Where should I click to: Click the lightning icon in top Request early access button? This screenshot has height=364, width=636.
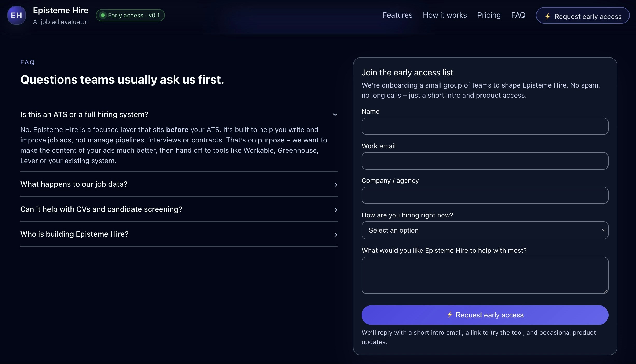pos(548,16)
